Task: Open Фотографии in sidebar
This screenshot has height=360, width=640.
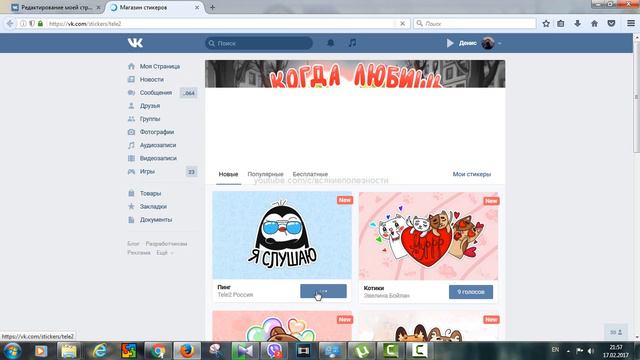Action: 157,132
